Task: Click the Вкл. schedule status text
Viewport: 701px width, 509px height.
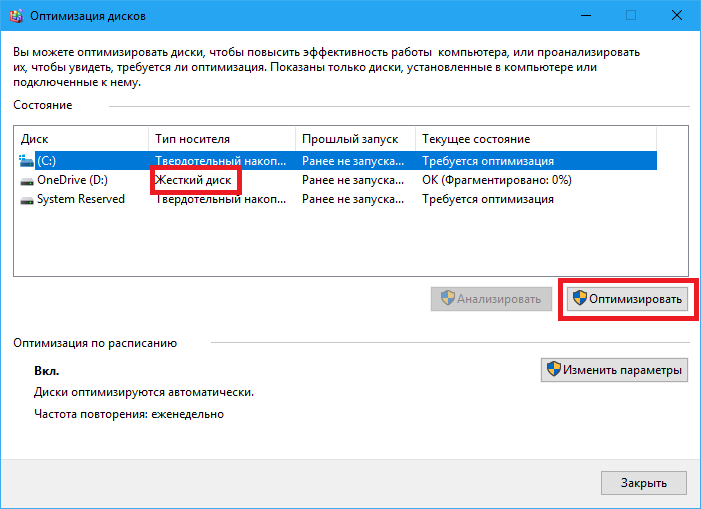Action: 46,371
